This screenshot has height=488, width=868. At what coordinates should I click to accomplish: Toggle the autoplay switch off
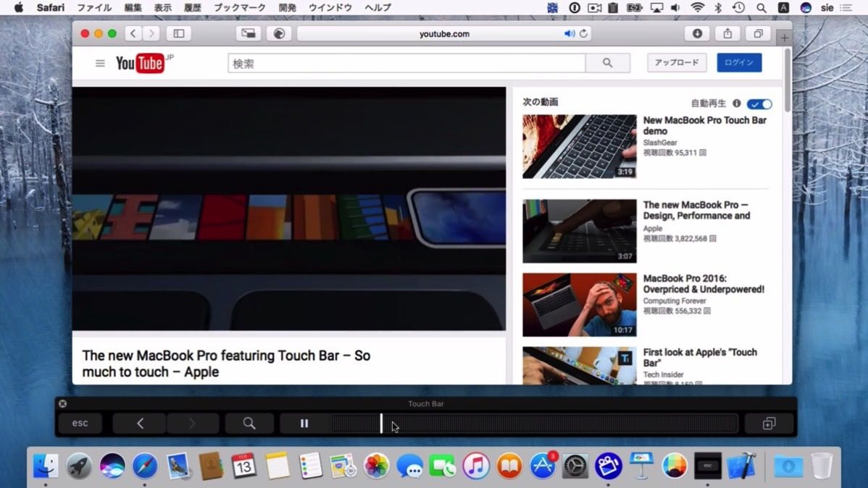coord(759,104)
